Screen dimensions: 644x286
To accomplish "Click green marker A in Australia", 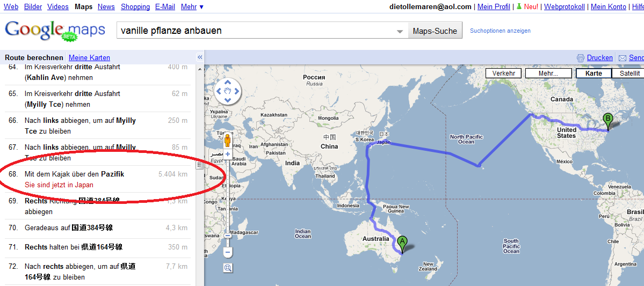I will (402, 245).
